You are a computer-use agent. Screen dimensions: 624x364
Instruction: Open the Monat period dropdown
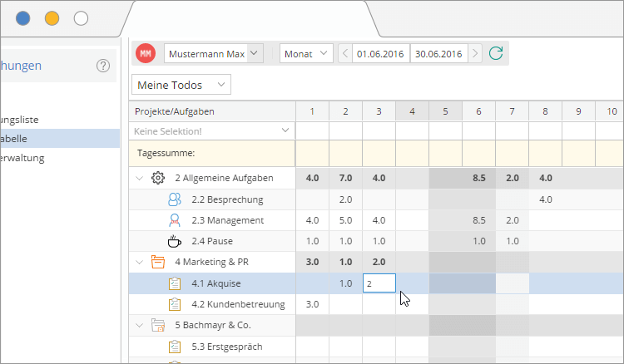click(x=306, y=54)
